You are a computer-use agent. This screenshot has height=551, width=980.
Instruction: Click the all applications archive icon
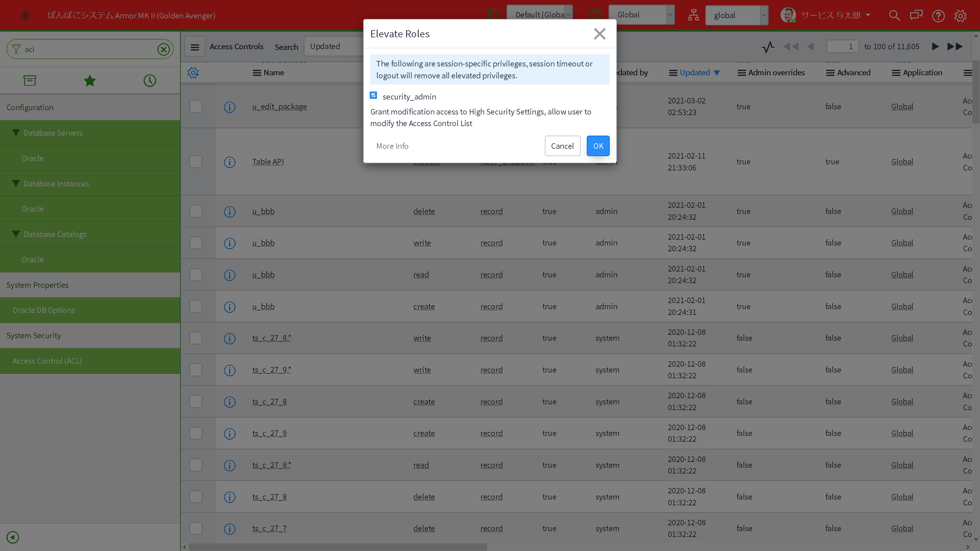30,81
